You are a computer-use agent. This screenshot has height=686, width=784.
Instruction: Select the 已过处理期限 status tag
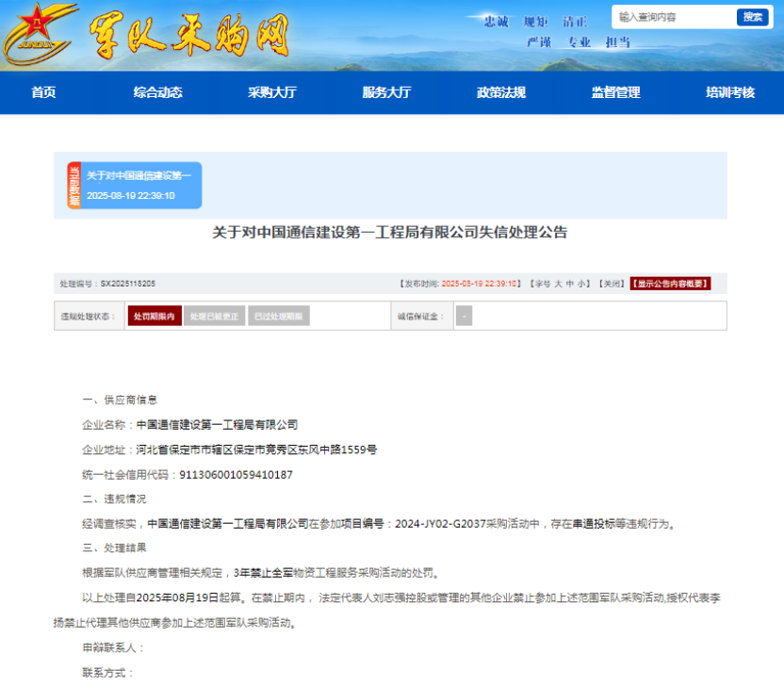[279, 316]
